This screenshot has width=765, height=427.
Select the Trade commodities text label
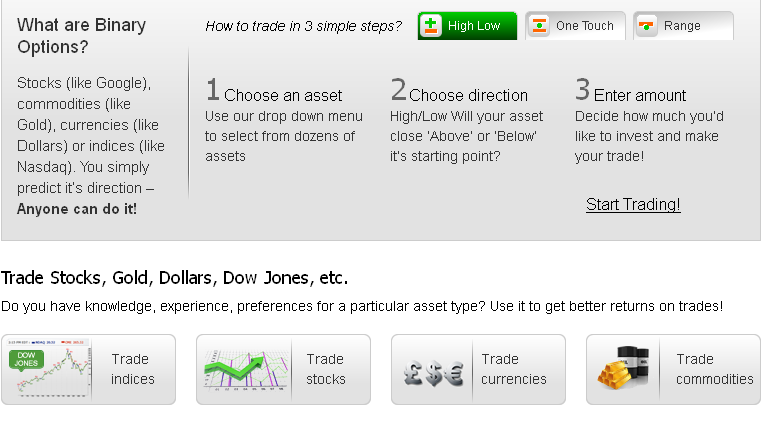(x=714, y=369)
